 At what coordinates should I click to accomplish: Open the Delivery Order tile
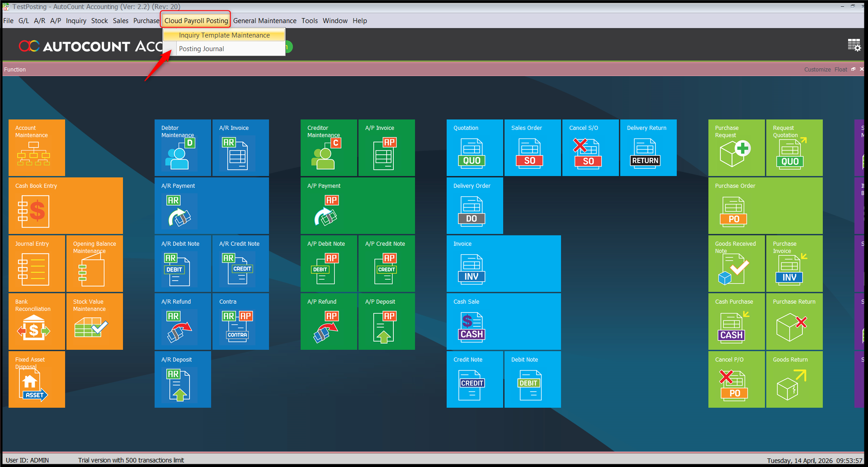[x=475, y=205]
